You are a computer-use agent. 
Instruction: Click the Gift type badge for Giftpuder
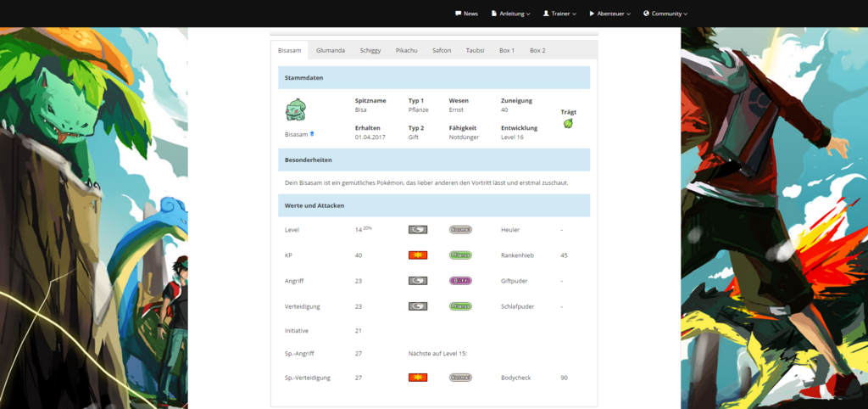(x=460, y=280)
